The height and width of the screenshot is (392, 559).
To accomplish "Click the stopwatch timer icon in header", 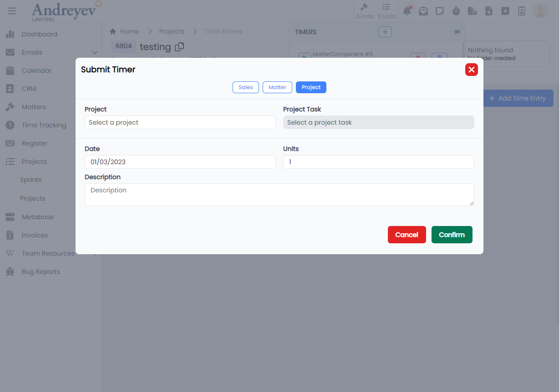I will tap(456, 11).
